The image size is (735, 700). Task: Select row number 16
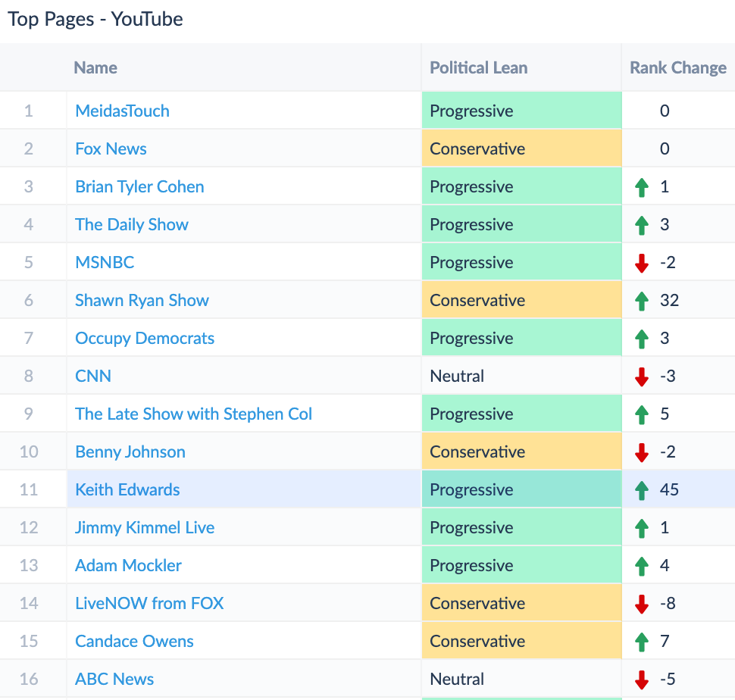29,680
